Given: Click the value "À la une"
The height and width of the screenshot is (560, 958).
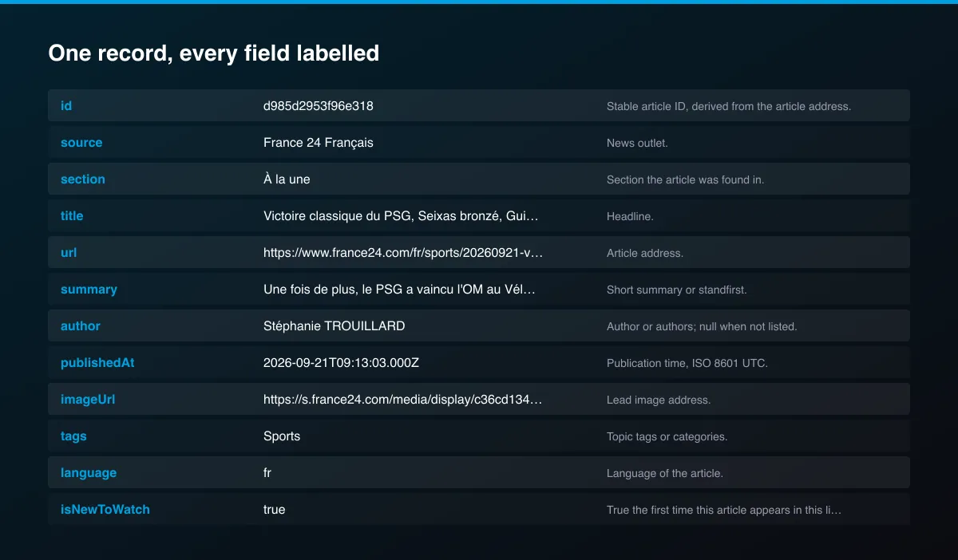Looking at the screenshot, I should [287, 179].
